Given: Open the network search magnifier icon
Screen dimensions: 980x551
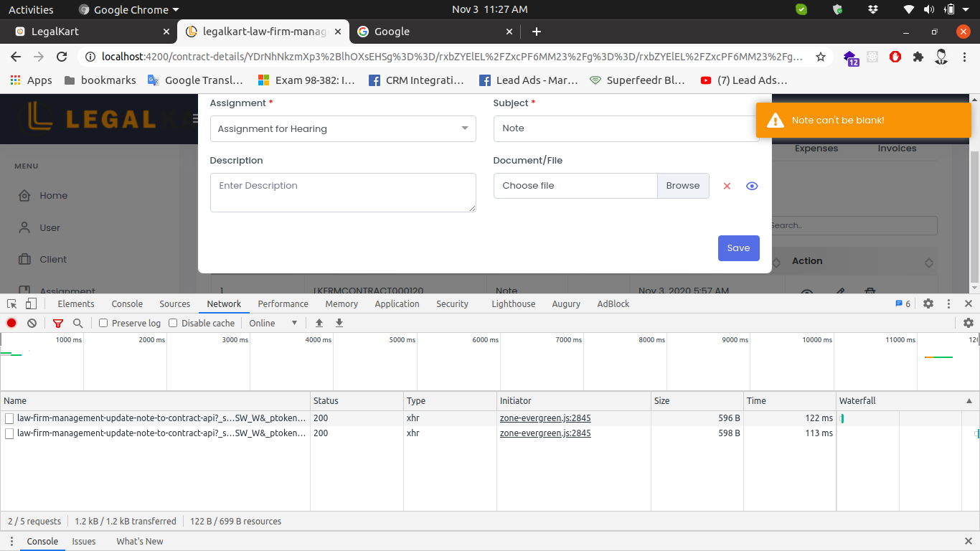Looking at the screenshot, I should [77, 324].
